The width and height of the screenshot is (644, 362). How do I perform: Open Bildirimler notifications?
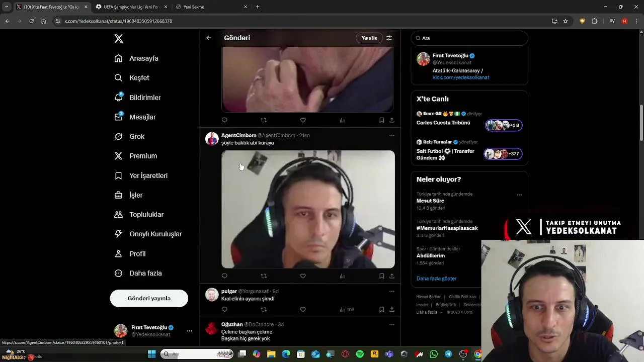point(138,98)
